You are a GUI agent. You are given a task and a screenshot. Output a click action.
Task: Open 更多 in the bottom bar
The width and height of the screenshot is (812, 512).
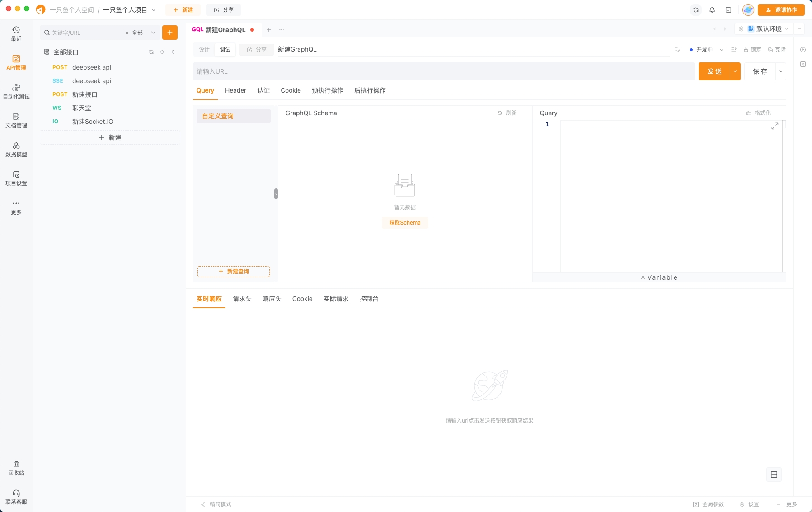point(787,504)
